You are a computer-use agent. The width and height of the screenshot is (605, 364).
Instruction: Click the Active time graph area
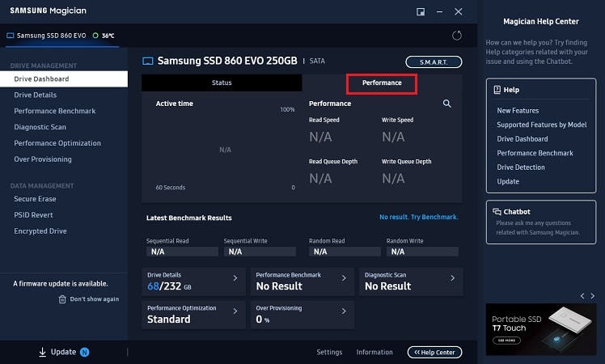[226, 150]
